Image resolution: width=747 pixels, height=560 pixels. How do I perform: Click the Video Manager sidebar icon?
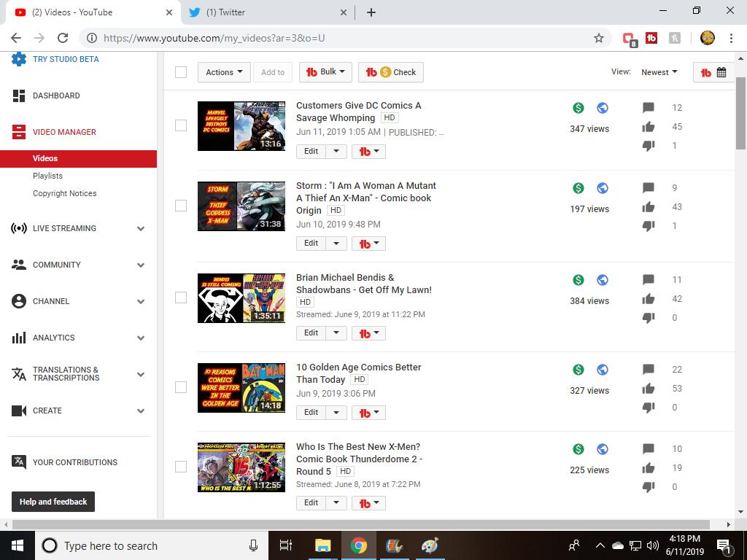pyautogui.click(x=18, y=132)
